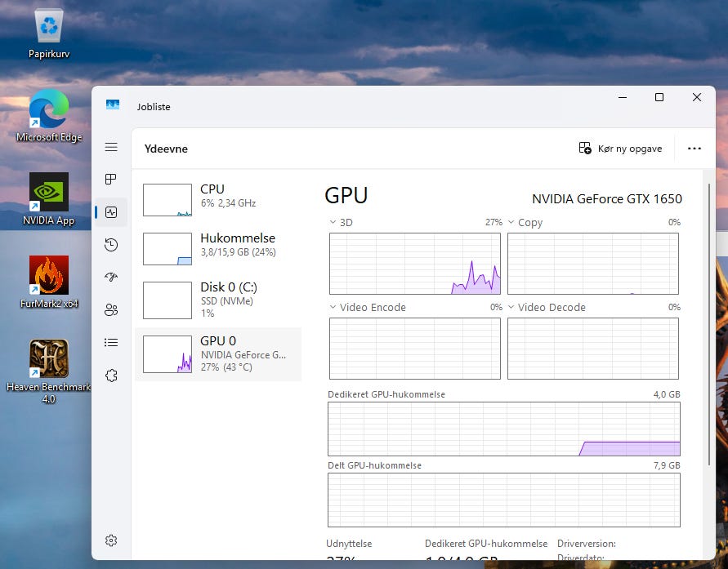The height and width of the screenshot is (569, 728).
Task: Select the Performance page icon in sidebar
Action: coord(111,212)
